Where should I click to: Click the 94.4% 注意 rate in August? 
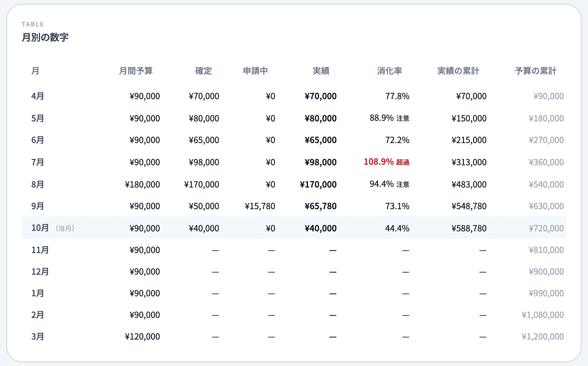[x=390, y=184]
